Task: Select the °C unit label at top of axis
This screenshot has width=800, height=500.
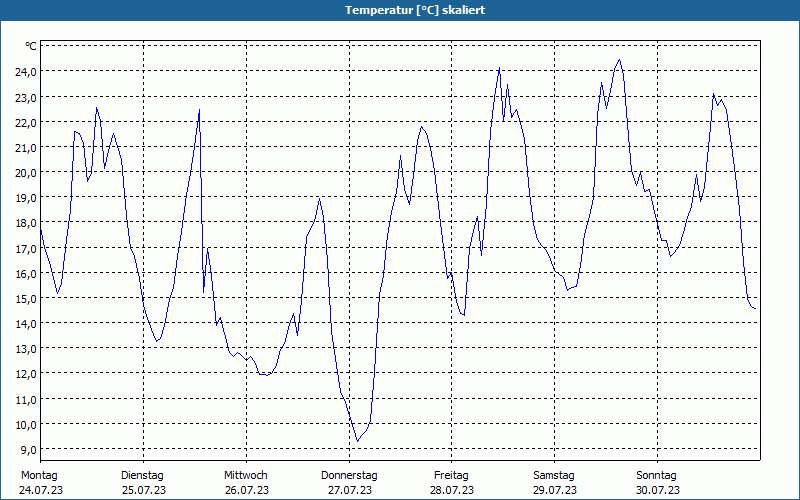Action: [31, 46]
